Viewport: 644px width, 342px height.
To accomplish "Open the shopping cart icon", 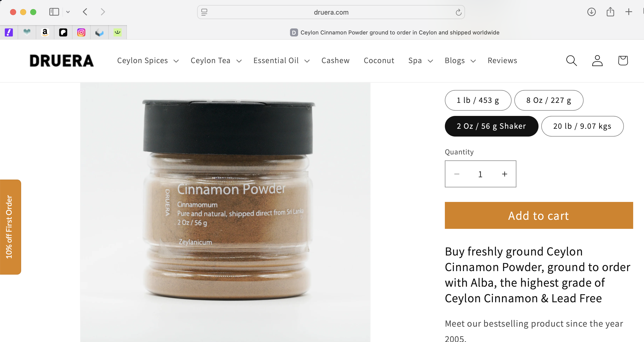I will pyautogui.click(x=623, y=61).
